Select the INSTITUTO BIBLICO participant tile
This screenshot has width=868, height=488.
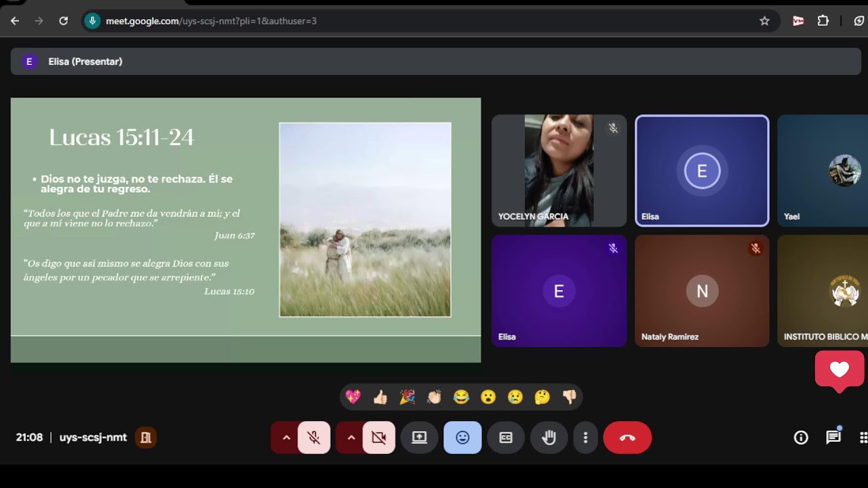click(823, 291)
